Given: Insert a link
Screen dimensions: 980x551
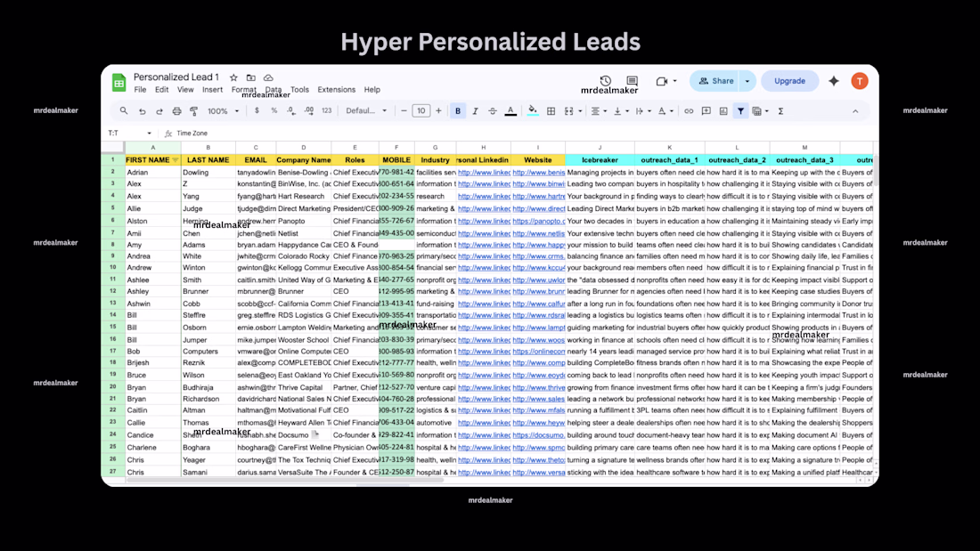Looking at the screenshot, I should tap(688, 111).
